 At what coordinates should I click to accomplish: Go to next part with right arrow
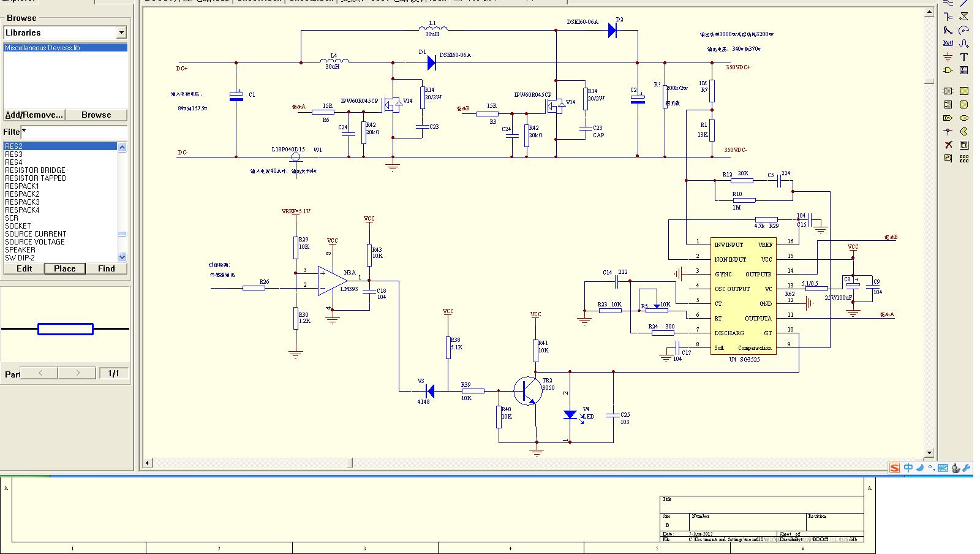click(x=77, y=373)
